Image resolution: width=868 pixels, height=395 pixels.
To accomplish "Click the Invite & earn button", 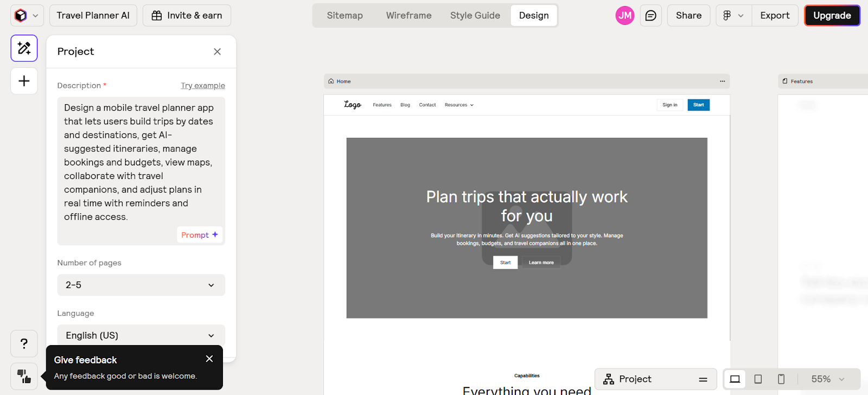I will pyautogui.click(x=187, y=16).
